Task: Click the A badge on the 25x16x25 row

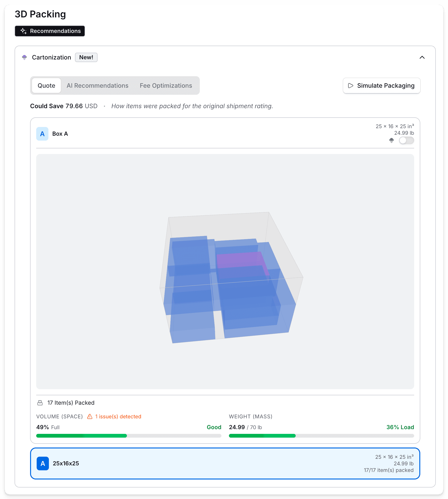Action: pos(43,463)
